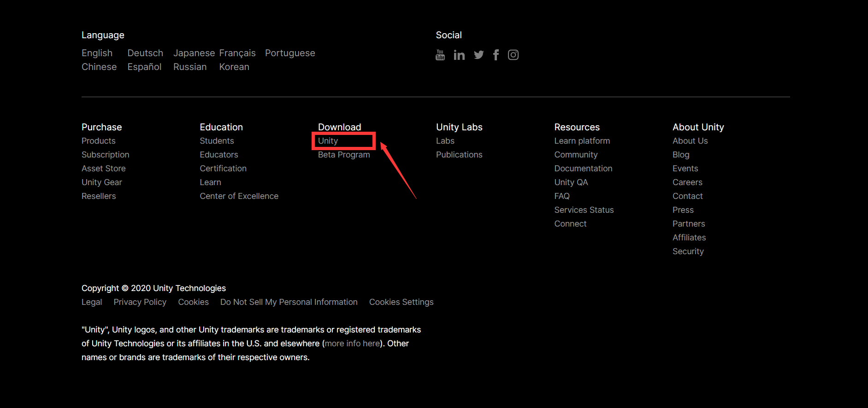This screenshot has width=868, height=408.
Task: Click the Purchase column heading
Action: 102,127
